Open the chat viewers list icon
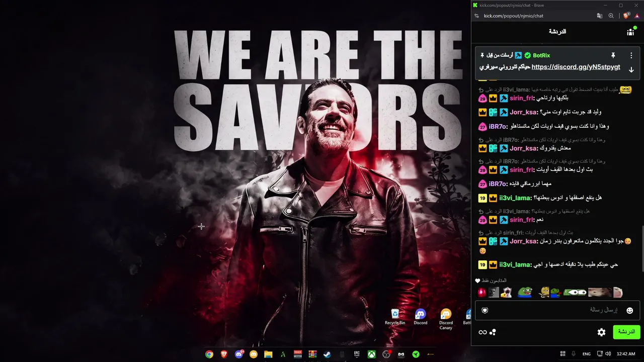This screenshot has width=644, height=362. (x=630, y=32)
